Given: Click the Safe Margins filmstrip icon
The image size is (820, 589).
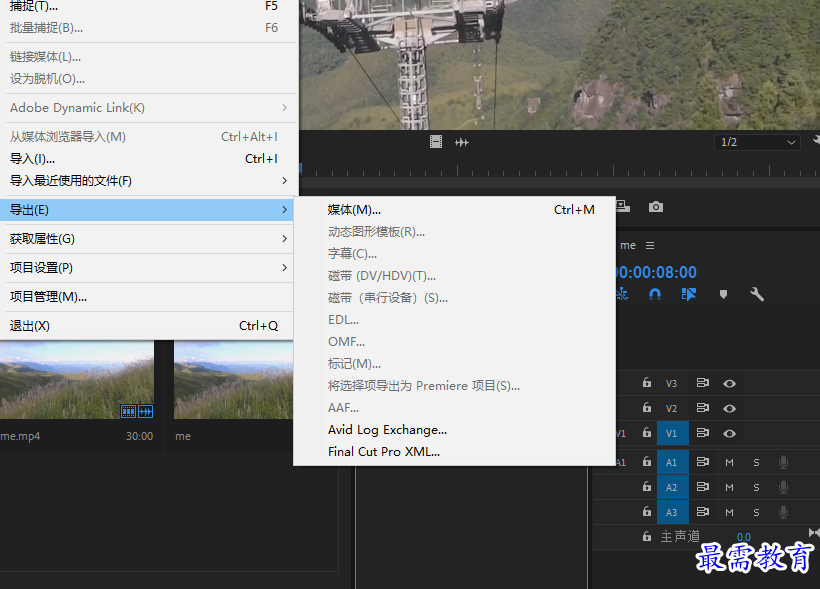Looking at the screenshot, I should tap(436, 142).
